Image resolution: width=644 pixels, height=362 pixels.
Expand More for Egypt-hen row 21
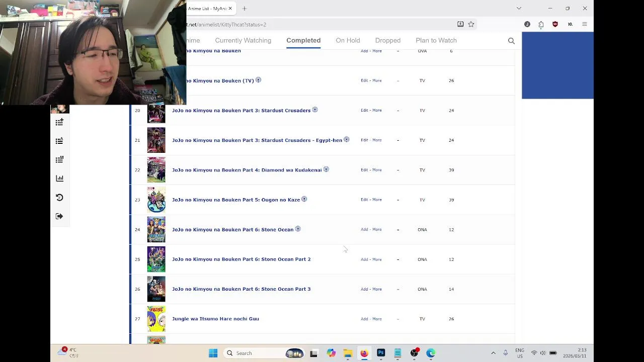(377, 140)
